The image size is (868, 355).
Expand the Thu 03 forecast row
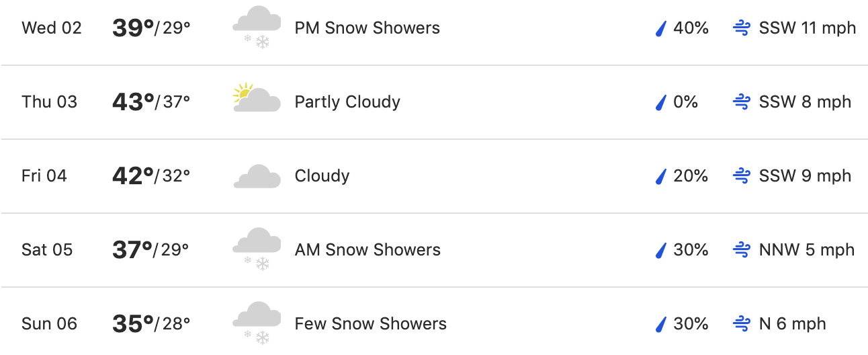pyautogui.click(x=434, y=102)
